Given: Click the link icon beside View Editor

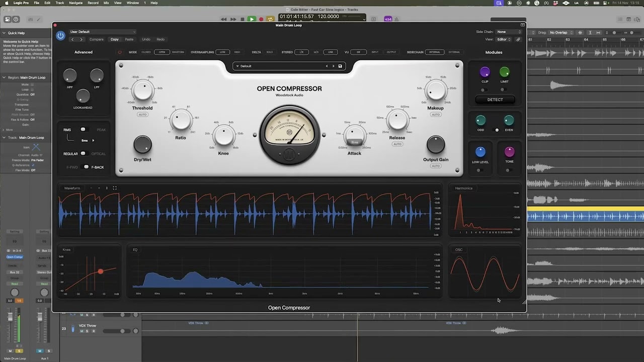Looking at the screenshot, I should (x=518, y=39).
